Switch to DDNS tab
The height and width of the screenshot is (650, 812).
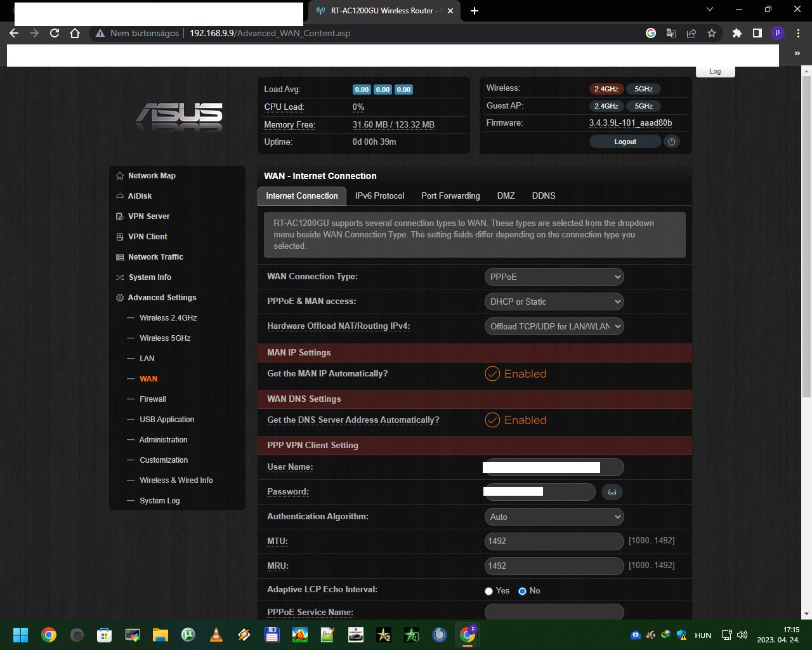(x=544, y=196)
